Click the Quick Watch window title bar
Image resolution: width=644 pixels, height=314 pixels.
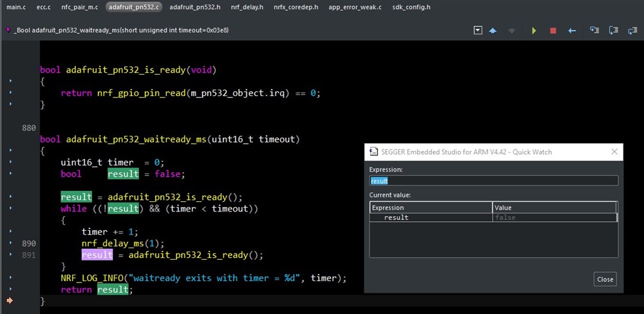(x=493, y=152)
